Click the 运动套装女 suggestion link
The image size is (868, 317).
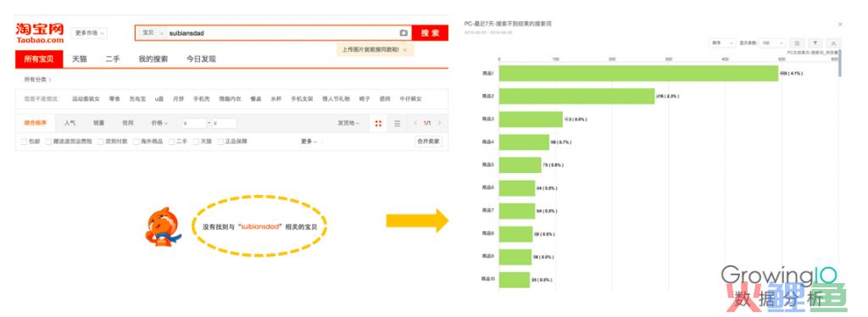[x=86, y=99]
